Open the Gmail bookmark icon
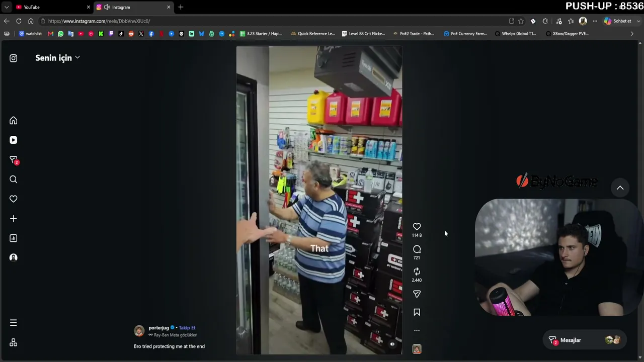The width and height of the screenshot is (644, 362). [x=50, y=34]
